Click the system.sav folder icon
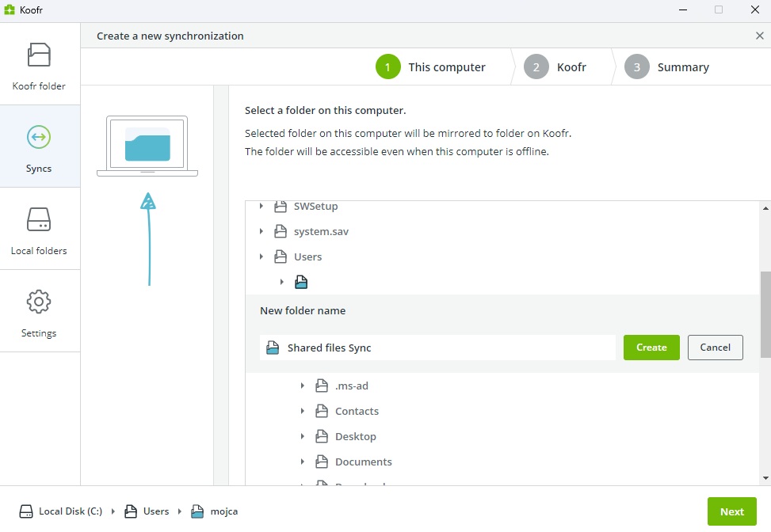The width and height of the screenshot is (771, 532). pos(281,231)
